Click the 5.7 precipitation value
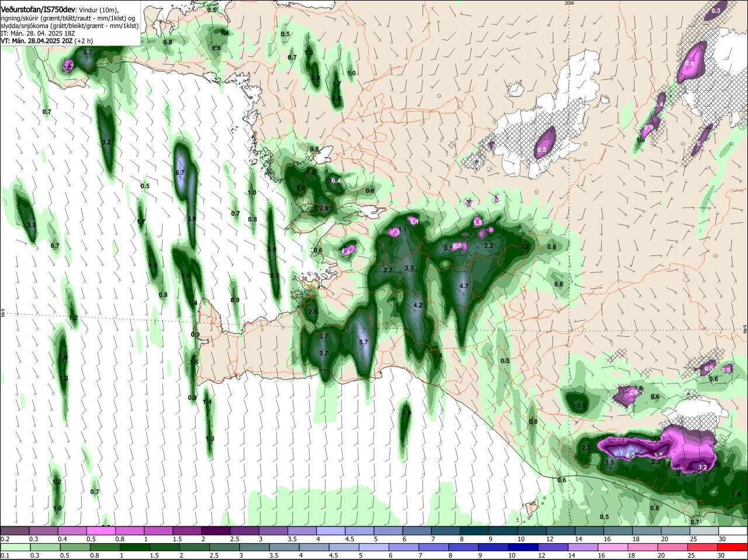The height and width of the screenshot is (560, 748). 363,342
